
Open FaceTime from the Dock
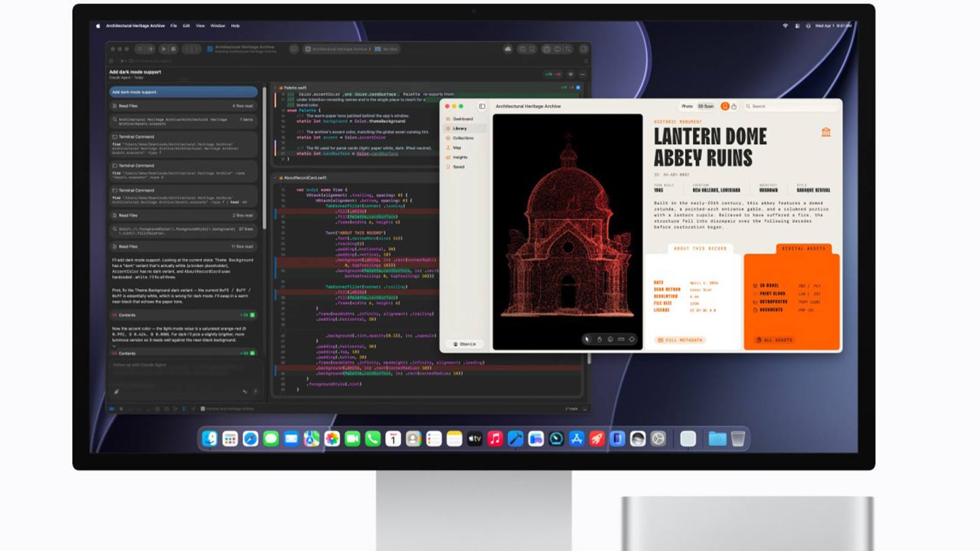tap(352, 438)
